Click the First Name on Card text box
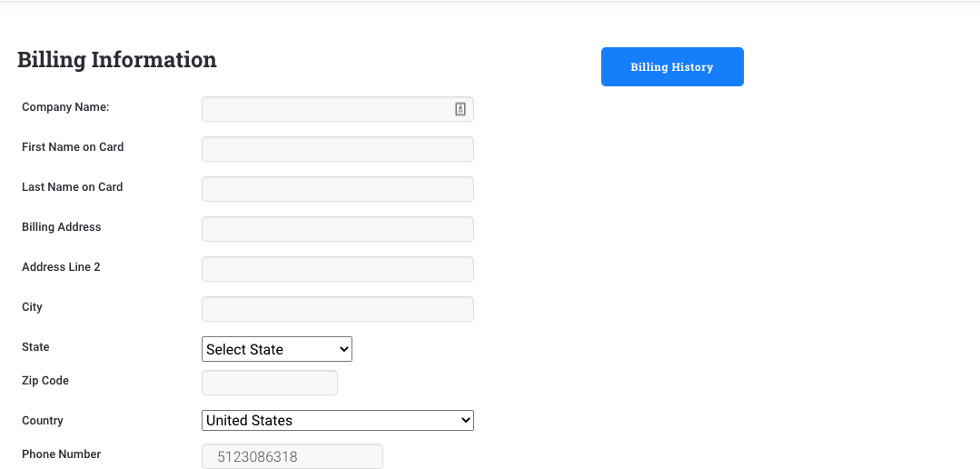Image resolution: width=980 pixels, height=469 pixels. 337,149
